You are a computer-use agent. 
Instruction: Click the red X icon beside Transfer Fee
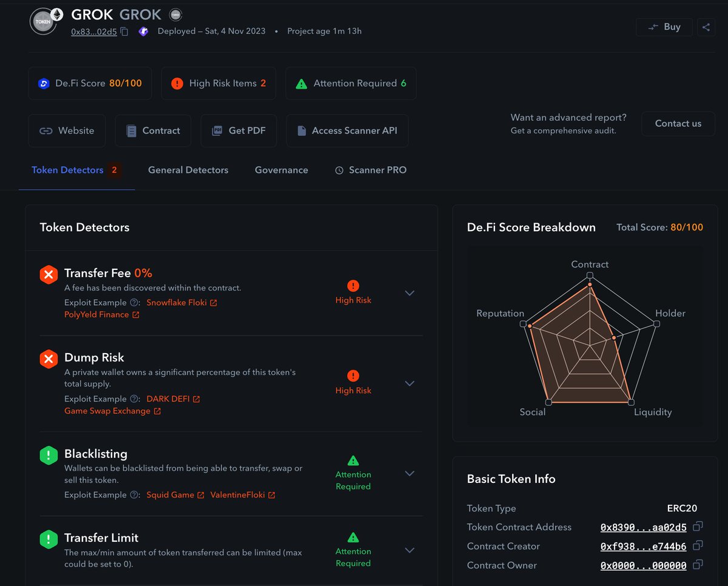tap(49, 275)
